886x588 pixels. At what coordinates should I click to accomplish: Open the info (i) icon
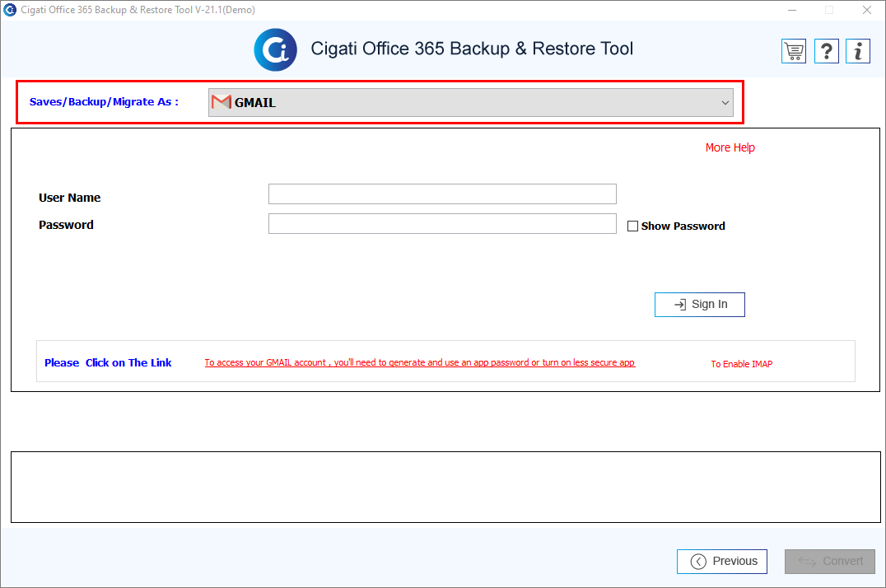pyautogui.click(x=858, y=51)
